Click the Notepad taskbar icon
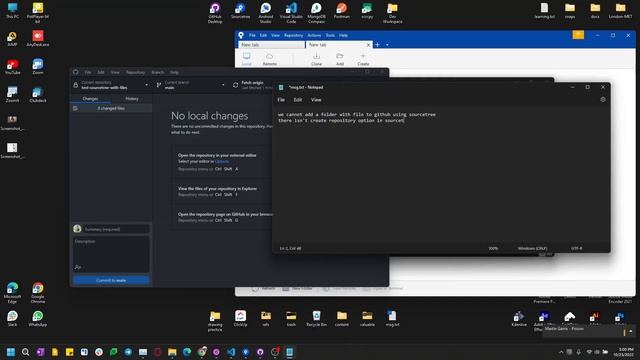The width and height of the screenshot is (640, 360). tap(289, 352)
